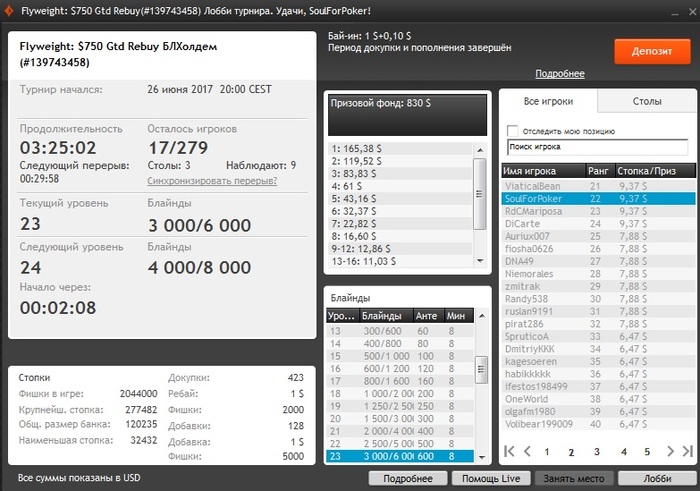Screen dimensions: 700x491
Task: Select player row ruslan9191
Action: pos(599,311)
